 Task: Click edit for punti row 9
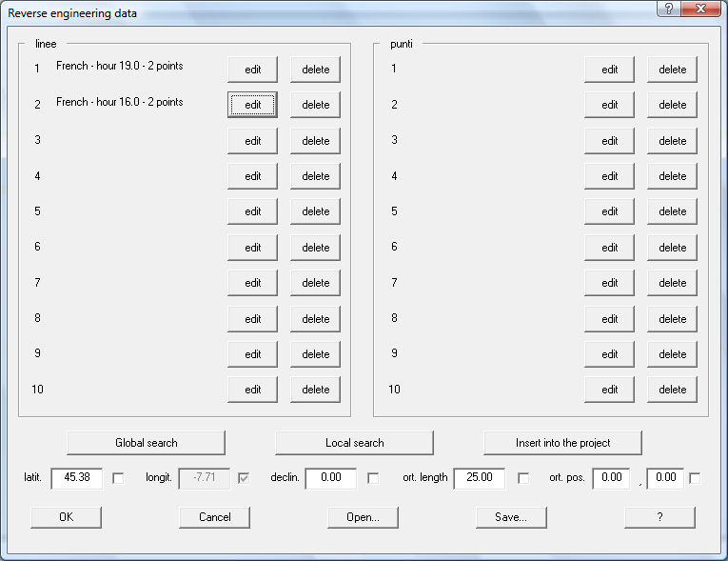pos(609,354)
